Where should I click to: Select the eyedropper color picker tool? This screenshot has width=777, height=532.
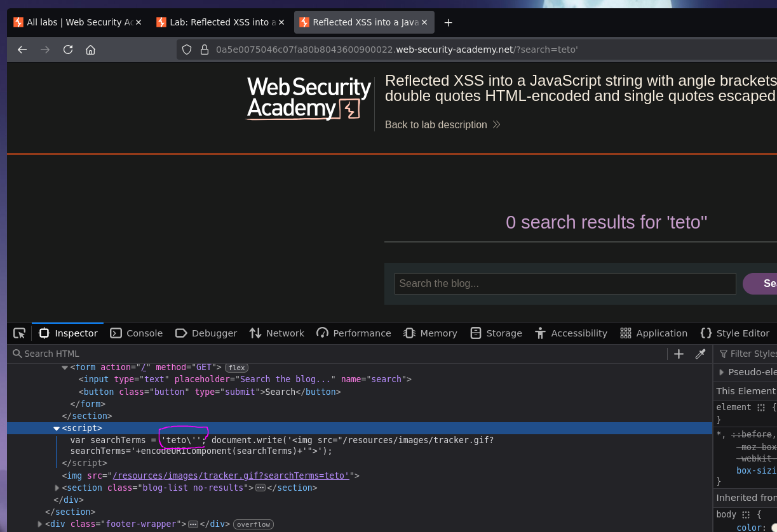[x=700, y=354]
